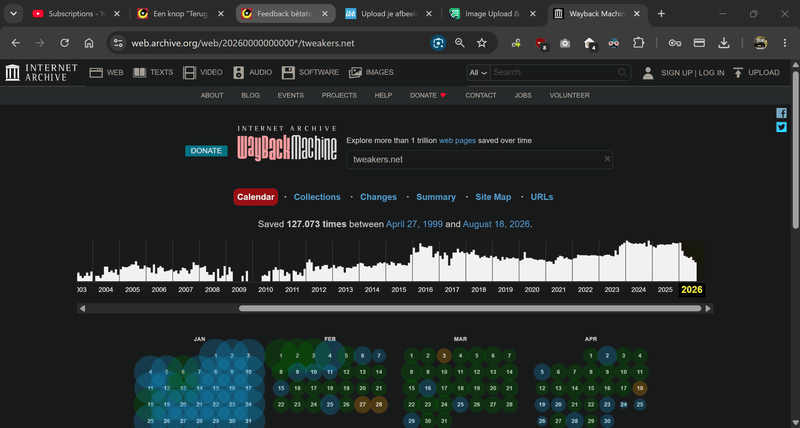
Task: Open the Chrome profile avatar
Action: click(760, 43)
